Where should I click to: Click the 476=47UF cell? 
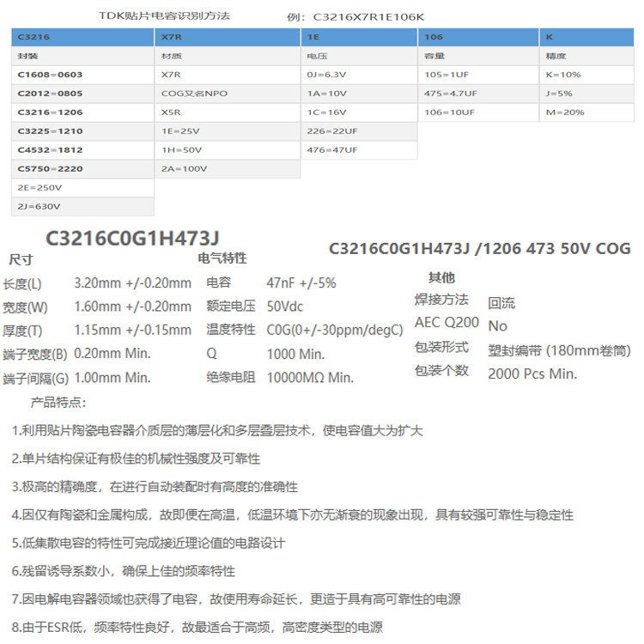point(360,150)
